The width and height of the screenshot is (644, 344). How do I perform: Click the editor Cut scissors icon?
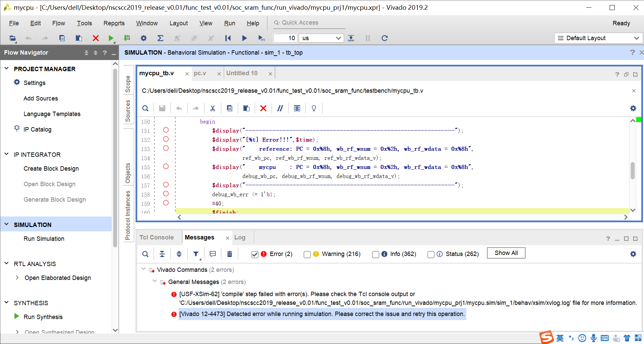pos(213,108)
